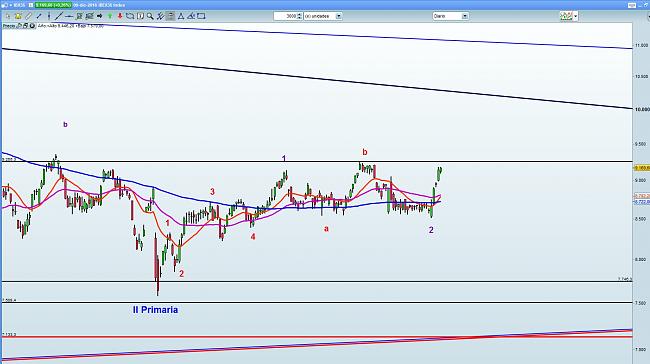The height and width of the screenshot is (364, 650).
Task: Toggle the highlighted active toolbar tool
Action: pos(170,16)
